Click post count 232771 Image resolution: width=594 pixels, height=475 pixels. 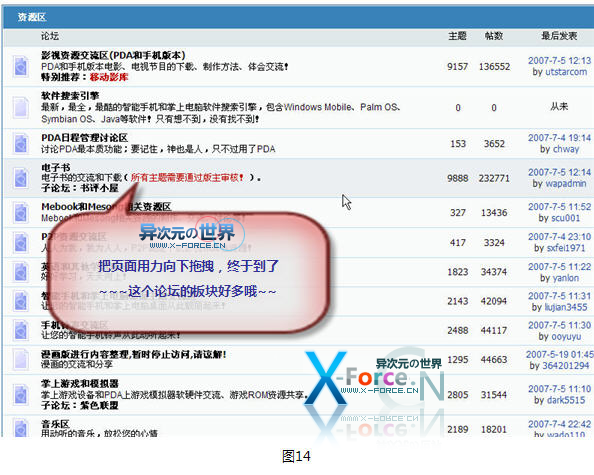pos(494,178)
